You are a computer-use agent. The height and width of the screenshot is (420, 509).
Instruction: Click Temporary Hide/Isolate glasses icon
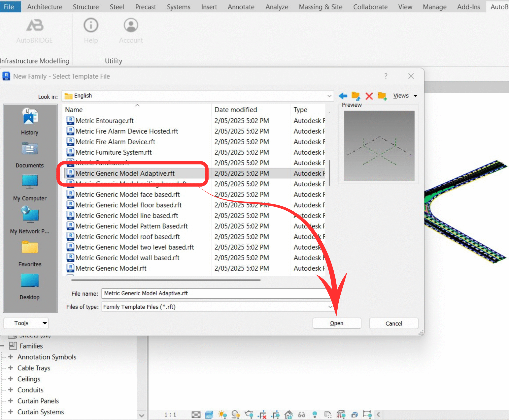click(x=301, y=414)
